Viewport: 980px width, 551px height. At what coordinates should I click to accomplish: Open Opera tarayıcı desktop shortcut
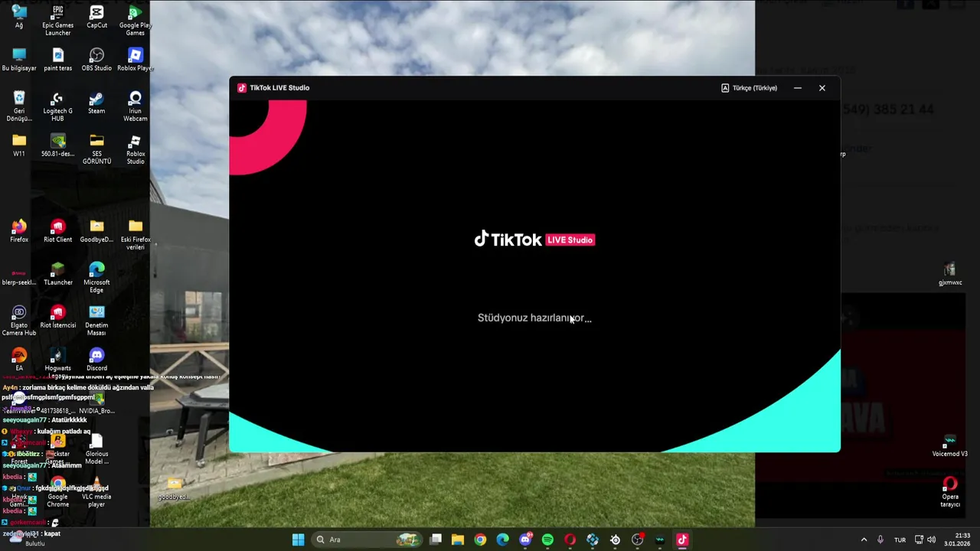coord(949,492)
